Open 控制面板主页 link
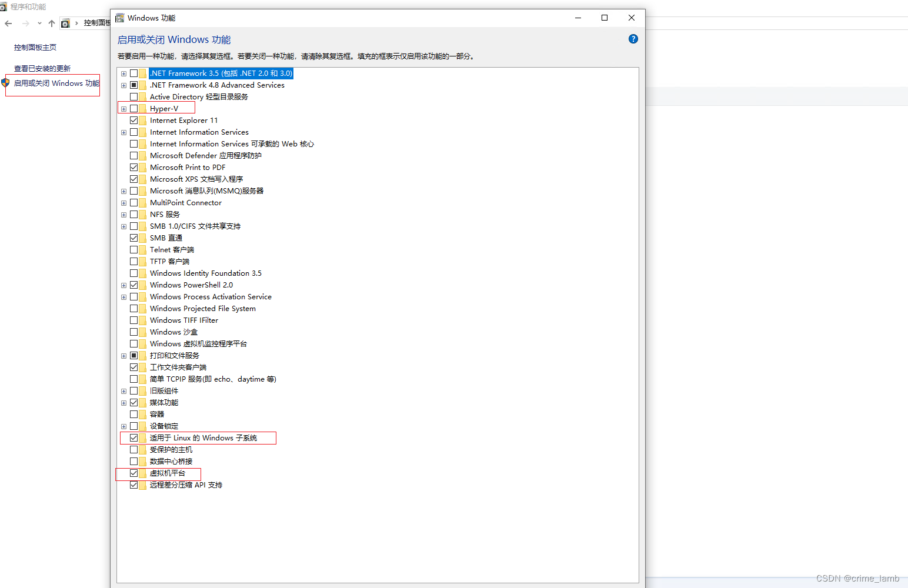Viewport: 908px width, 588px height. (x=35, y=47)
